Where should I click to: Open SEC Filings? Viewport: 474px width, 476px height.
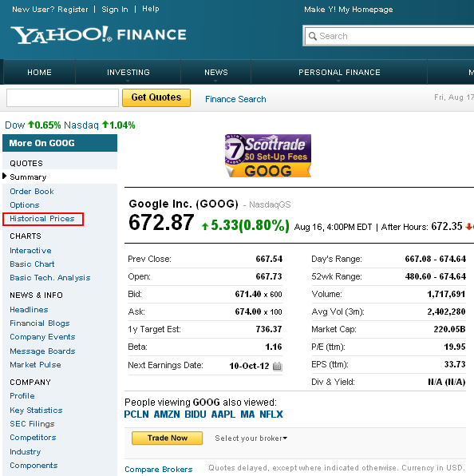[x=32, y=424]
